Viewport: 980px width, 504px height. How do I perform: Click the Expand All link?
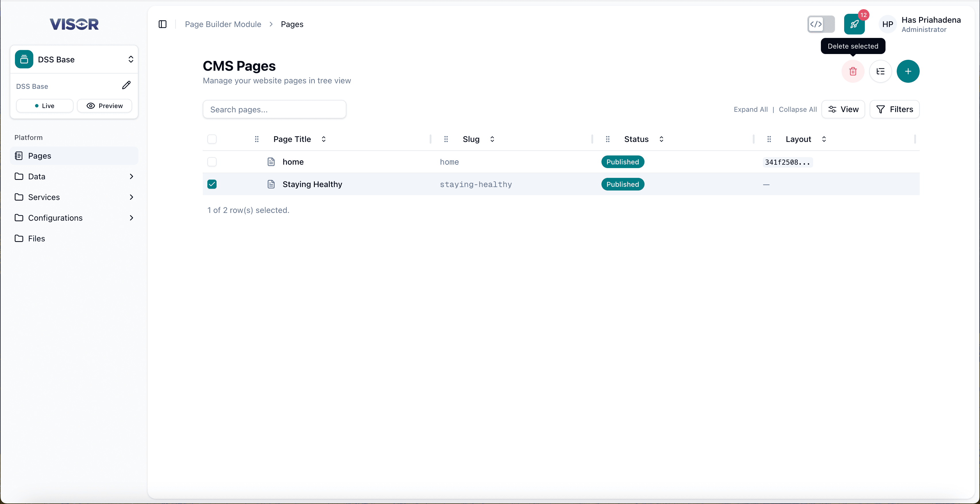pos(751,109)
